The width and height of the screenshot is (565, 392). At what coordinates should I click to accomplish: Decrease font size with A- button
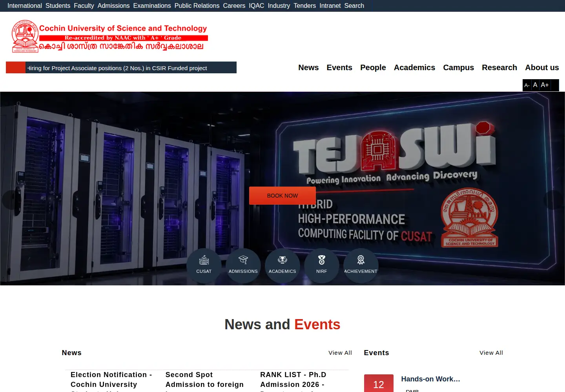point(527,85)
